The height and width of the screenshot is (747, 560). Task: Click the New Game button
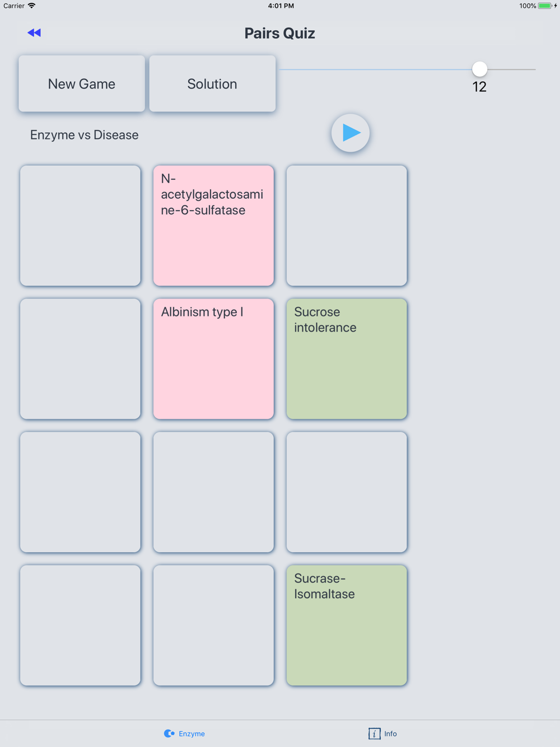point(82,83)
